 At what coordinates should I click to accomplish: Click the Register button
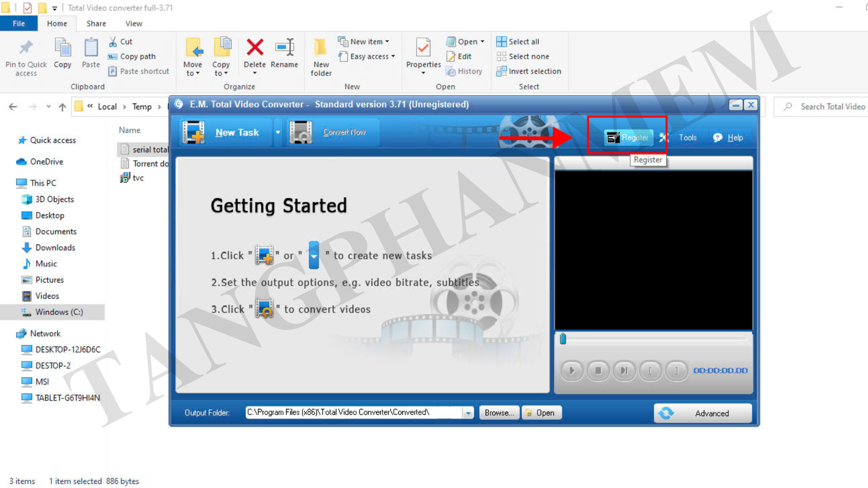(x=629, y=137)
